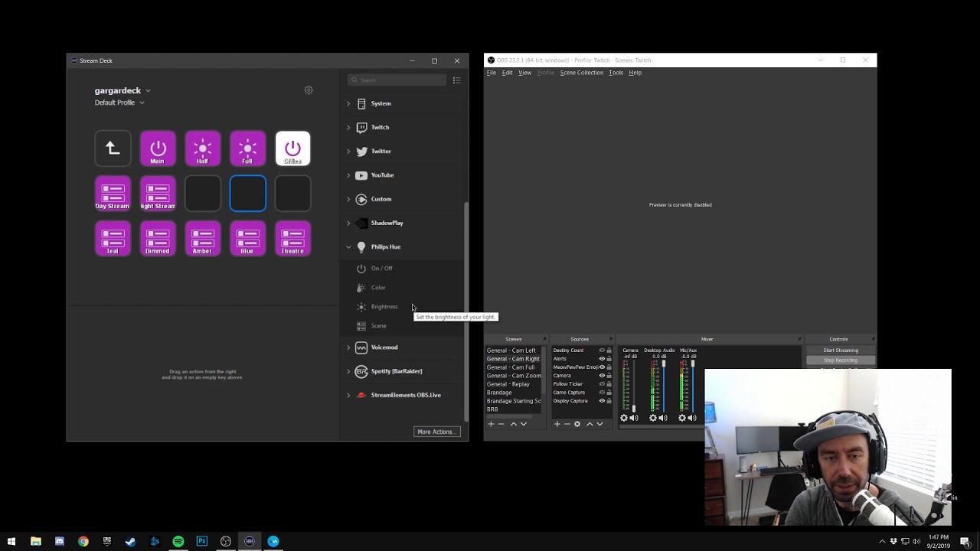
Task: Open Spotify from the taskbar
Action: 178,541
